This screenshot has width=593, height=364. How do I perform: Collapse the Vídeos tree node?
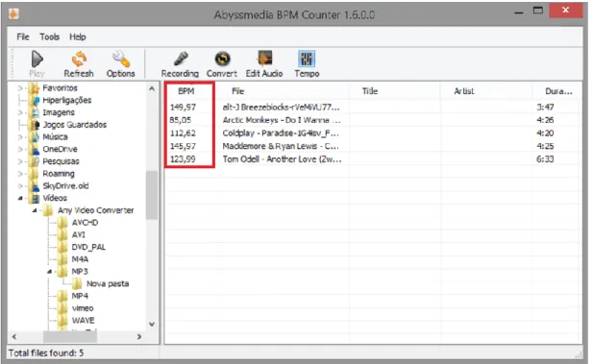coord(20,198)
